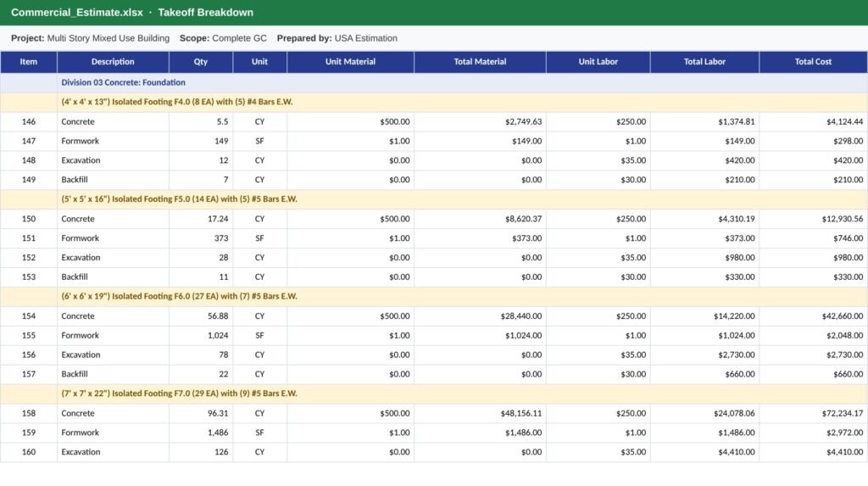Click total cost $746.00 cell
The width and height of the screenshot is (868, 486).
pos(813,238)
